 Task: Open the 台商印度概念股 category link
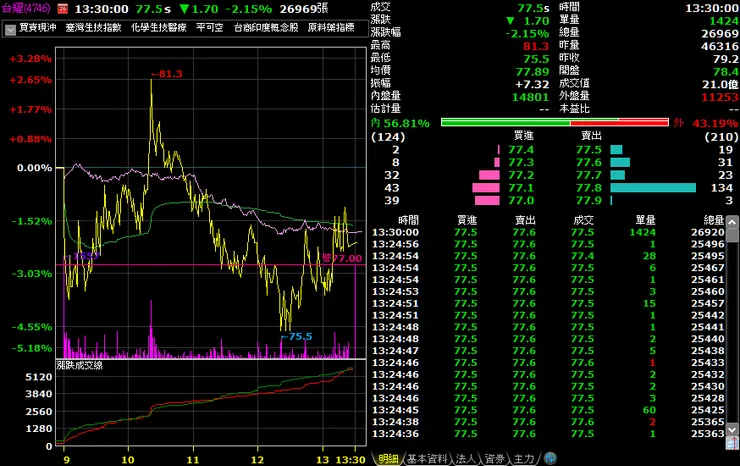click(x=266, y=28)
